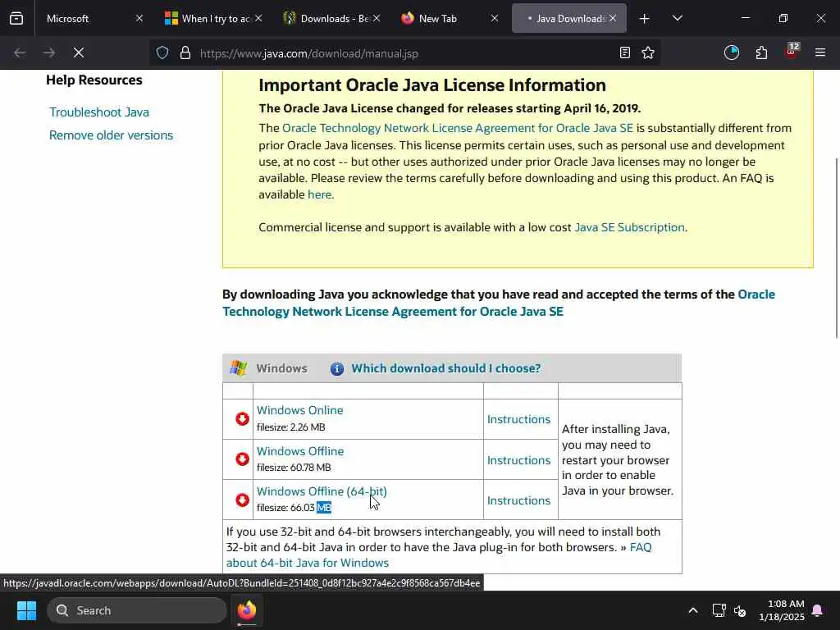The width and height of the screenshot is (840, 630).
Task: Close the 'When I try to ac' tab
Action: (x=258, y=18)
